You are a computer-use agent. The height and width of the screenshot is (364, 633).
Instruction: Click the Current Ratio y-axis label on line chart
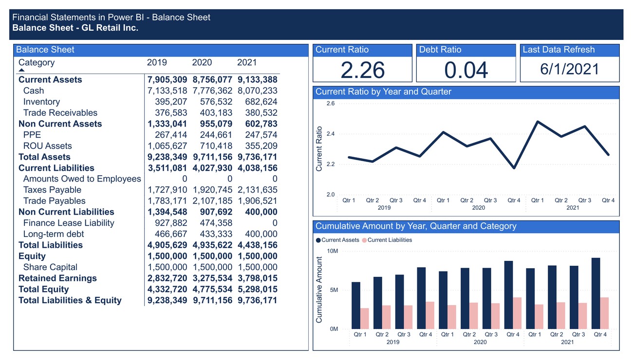(x=319, y=149)
